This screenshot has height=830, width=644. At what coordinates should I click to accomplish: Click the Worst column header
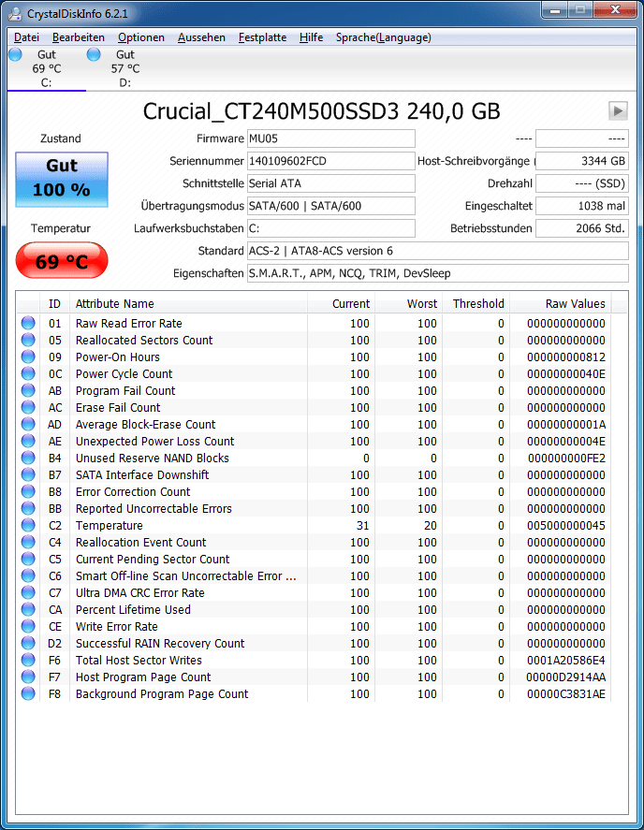pos(408,304)
